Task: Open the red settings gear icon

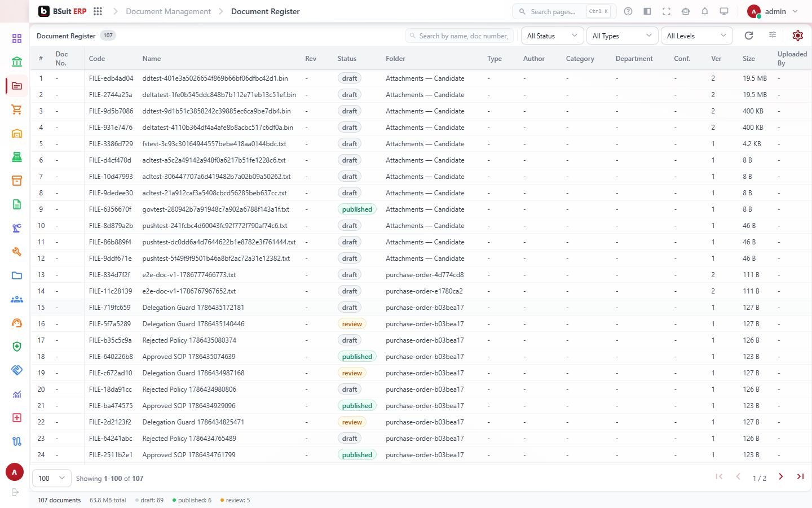Action: pos(797,36)
